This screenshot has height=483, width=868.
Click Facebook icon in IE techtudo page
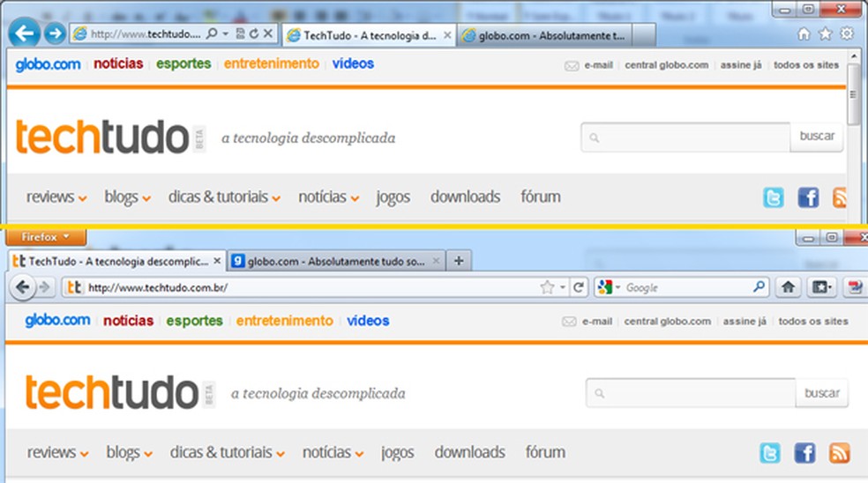(x=808, y=197)
